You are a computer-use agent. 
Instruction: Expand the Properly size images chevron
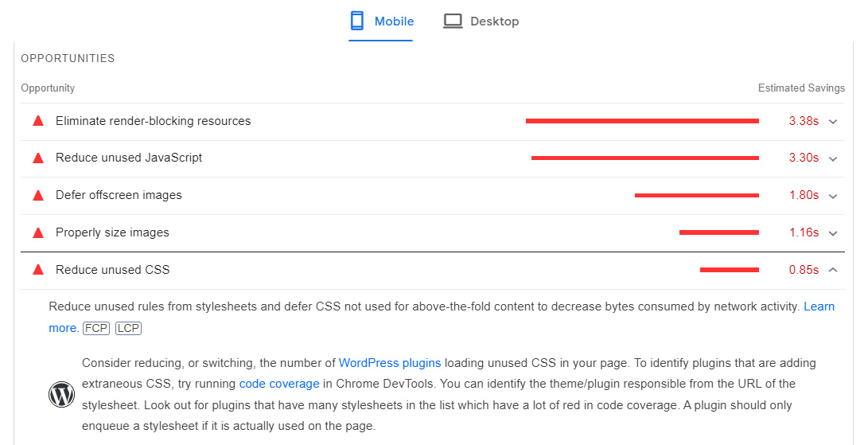pyautogui.click(x=833, y=233)
